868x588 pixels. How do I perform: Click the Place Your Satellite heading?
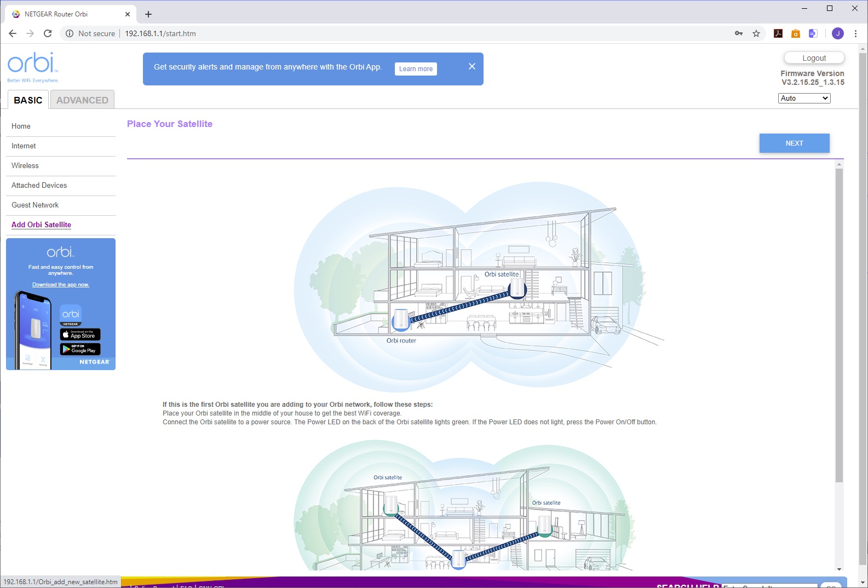170,124
